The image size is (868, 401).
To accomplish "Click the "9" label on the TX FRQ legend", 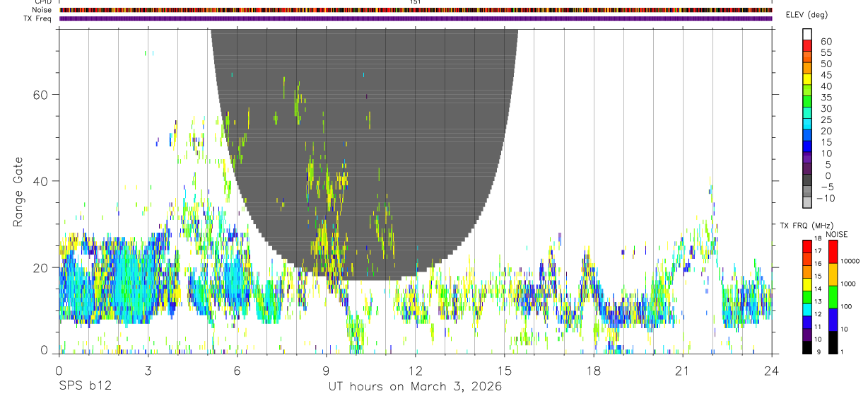I will tap(819, 351).
